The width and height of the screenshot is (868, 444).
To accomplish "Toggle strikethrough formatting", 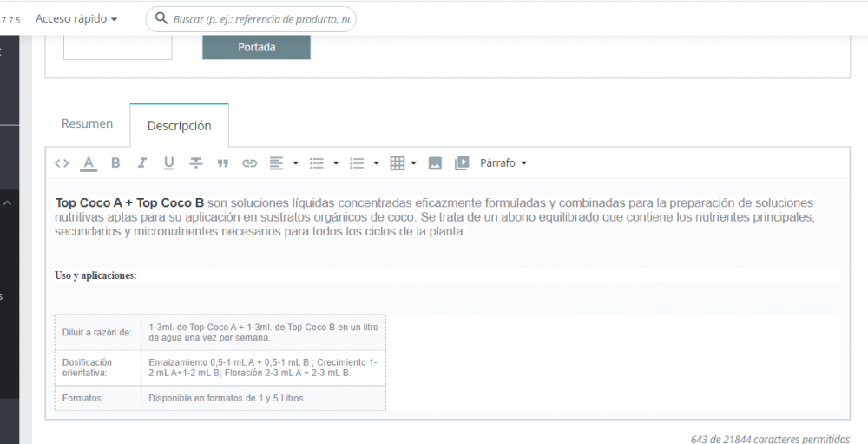I will pos(196,163).
